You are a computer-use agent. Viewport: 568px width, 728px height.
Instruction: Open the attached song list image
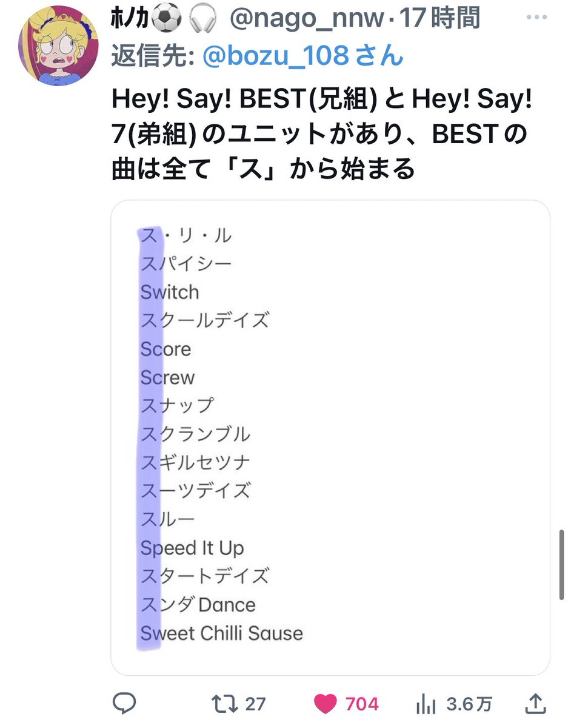click(x=330, y=437)
